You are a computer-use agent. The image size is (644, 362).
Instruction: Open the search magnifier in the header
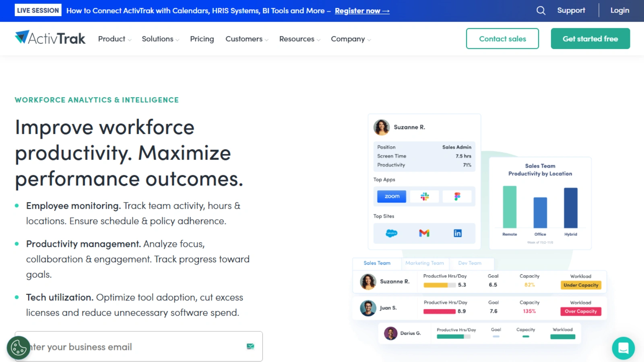point(541,10)
